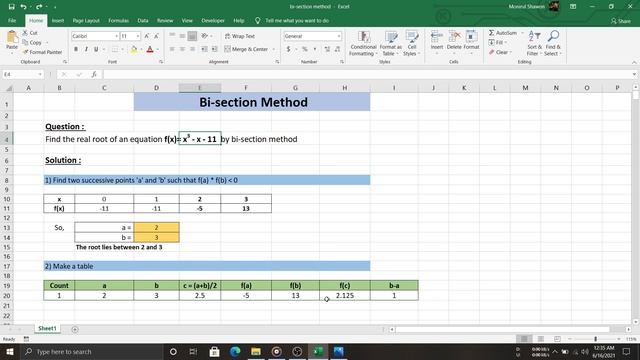Open Merge & Center dropdown arrow
Viewport: 640px width, 360px height.
click(273, 49)
